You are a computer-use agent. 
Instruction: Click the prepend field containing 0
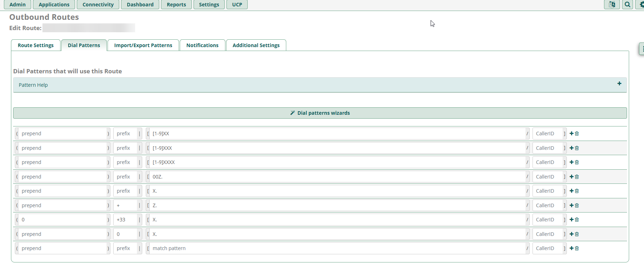[x=63, y=220]
